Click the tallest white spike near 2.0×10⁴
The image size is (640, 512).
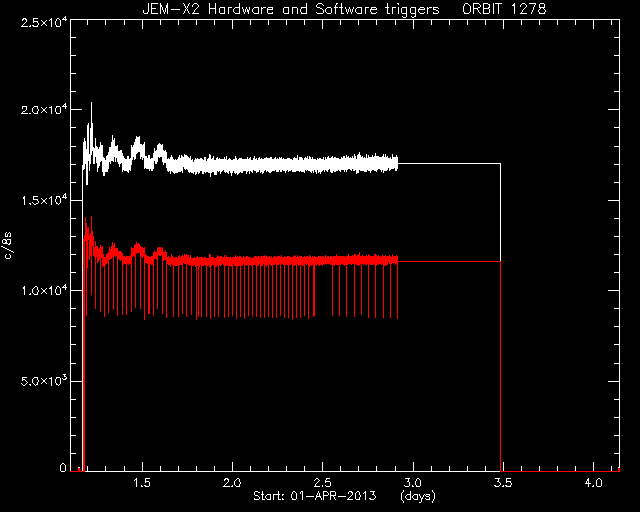coord(91,112)
